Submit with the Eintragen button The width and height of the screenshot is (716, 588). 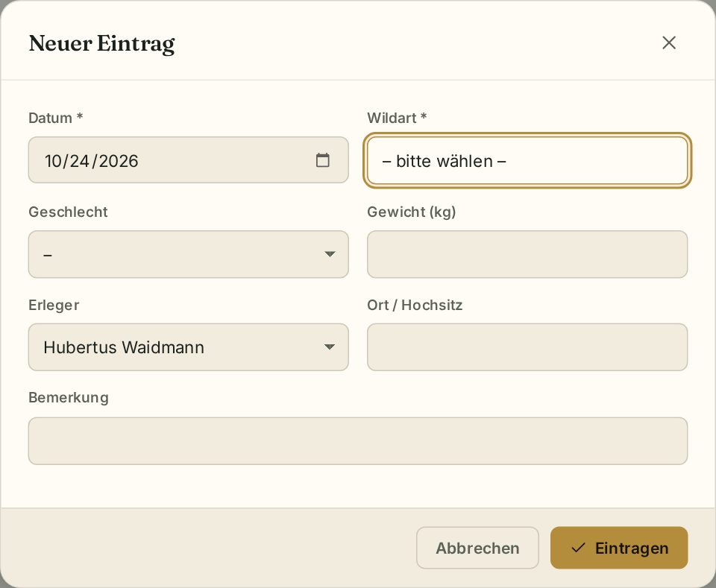pyautogui.click(x=619, y=548)
